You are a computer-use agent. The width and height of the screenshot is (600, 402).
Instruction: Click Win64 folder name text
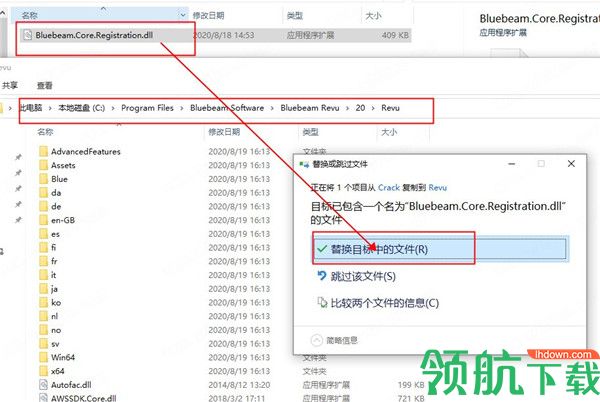(63, 358)
